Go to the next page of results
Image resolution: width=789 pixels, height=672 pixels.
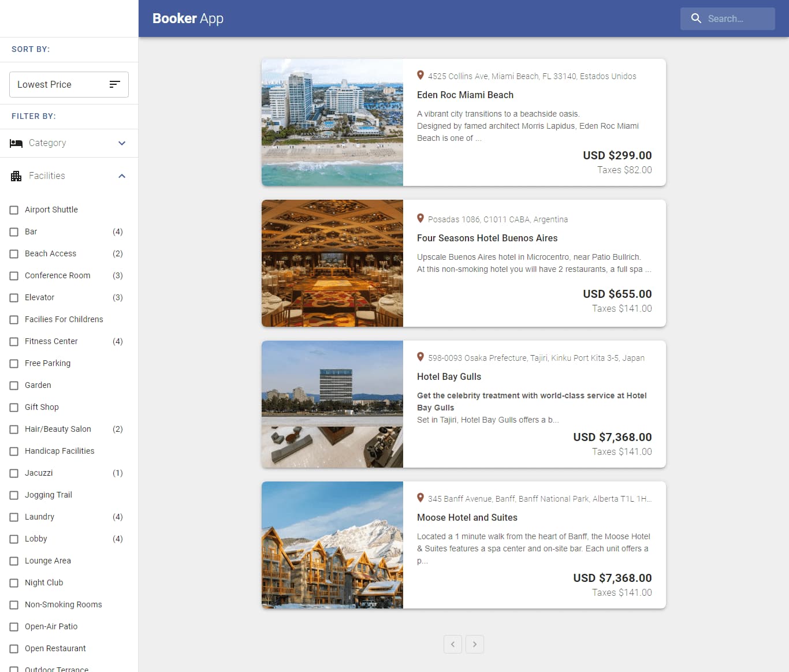click(x=475, y=644)
